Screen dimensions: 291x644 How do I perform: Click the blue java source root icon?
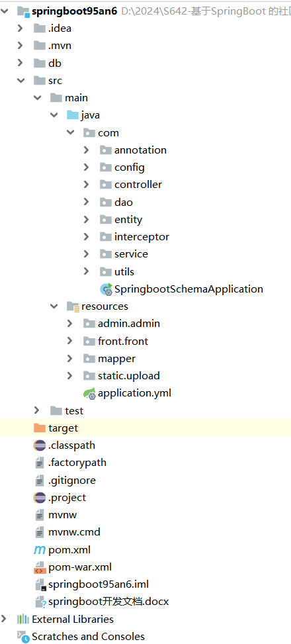[73, 115]
